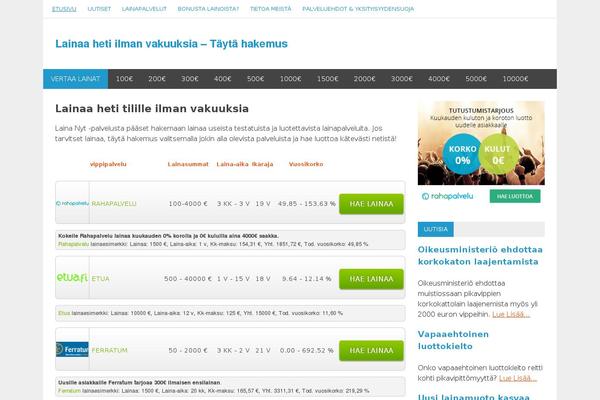This screenshot has height=400, width=600.
Task: Click the 49.85 - 153.63 % interest value
Action: point(307,204)
